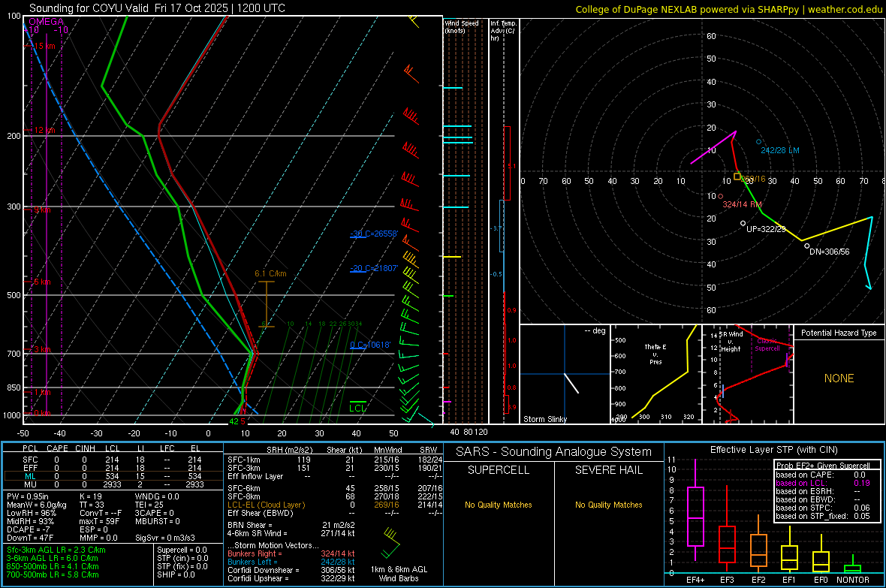Click the 'SFC-1km' shear row label
886x588 pixels.
point(243,460)
